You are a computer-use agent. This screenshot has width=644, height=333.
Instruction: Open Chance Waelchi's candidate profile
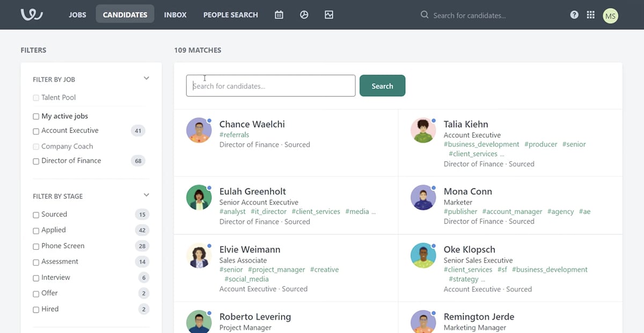tap(252, 124)
